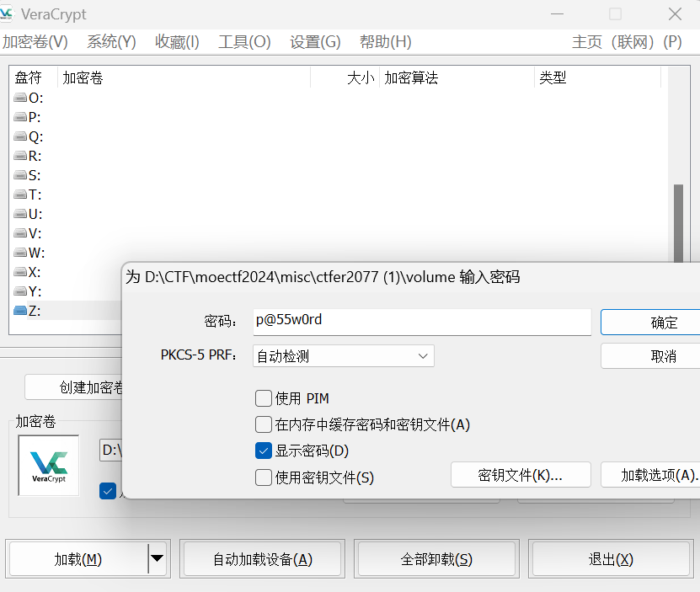Select drive icon for U:

pos(20,214)
